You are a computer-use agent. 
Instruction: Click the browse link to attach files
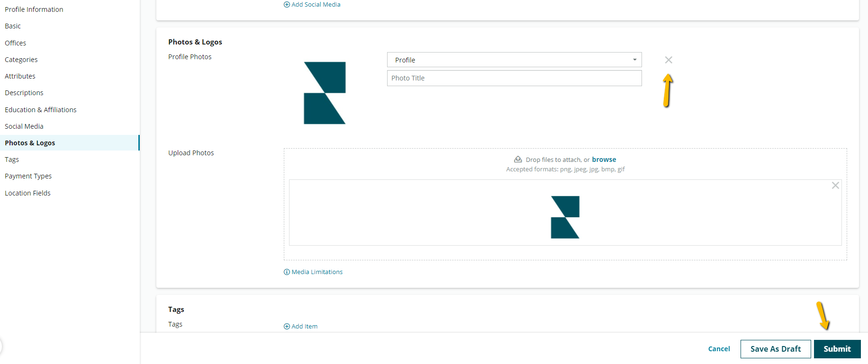click(604, 160)
